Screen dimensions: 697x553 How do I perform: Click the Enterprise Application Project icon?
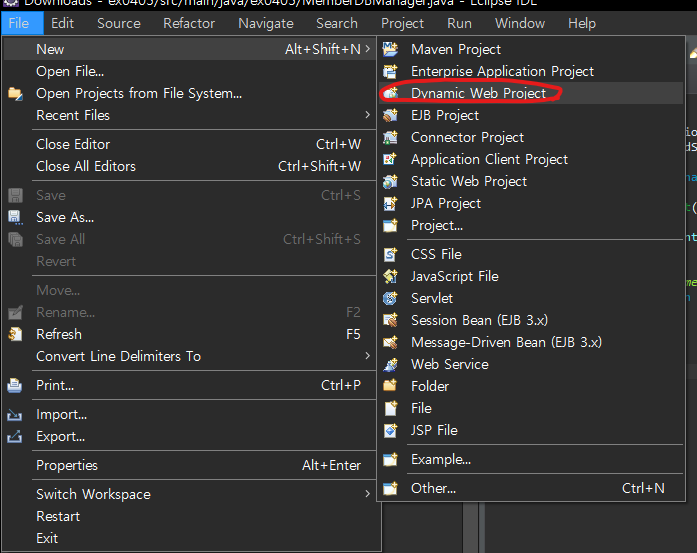click(x=390, y=71)
